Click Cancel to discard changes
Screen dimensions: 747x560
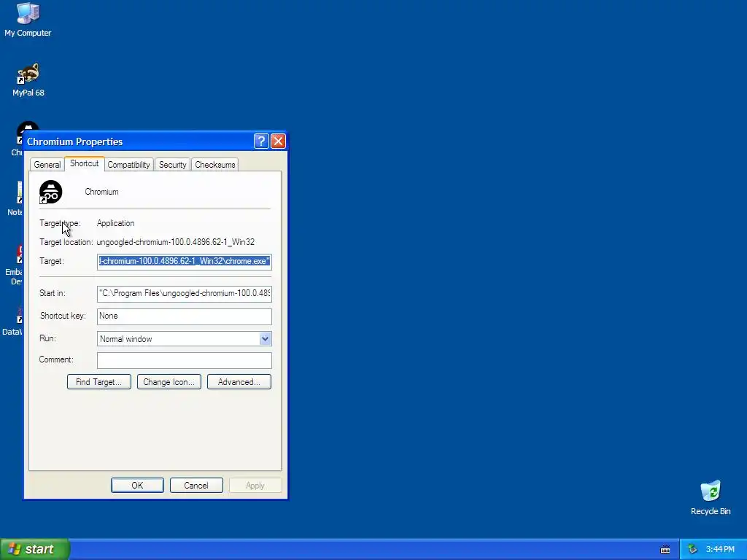(x=196, y=485)
